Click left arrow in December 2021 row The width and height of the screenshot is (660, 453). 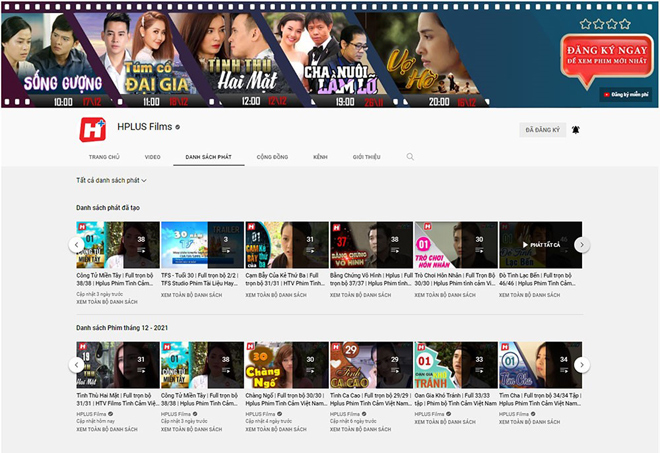coord(77,365)
